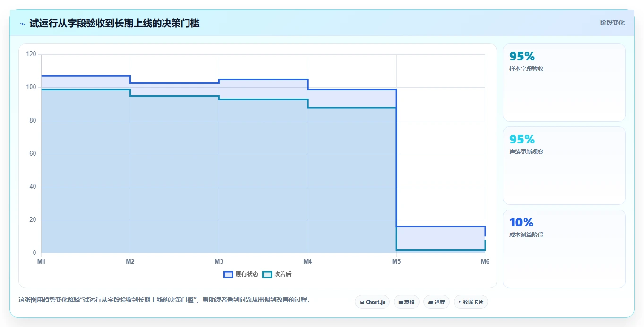Click the 改善后 teal legend swatch
The width and height of the screenshot is (644, 327).
click(267, 274)
